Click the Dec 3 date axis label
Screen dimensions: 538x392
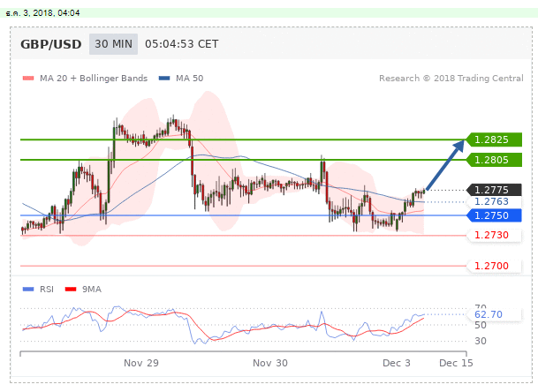tap(397, 363)
